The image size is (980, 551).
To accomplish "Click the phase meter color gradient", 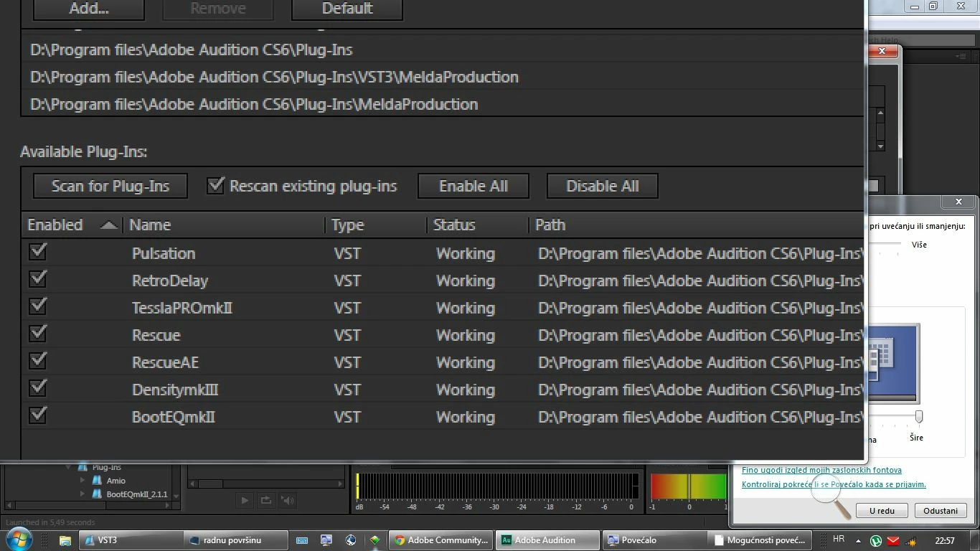I will (689, 486).
